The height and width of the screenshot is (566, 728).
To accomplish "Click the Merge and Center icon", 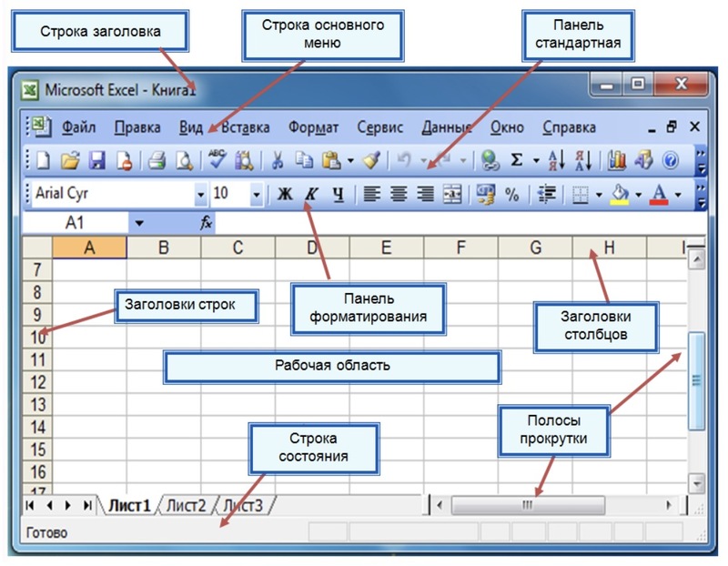I will 451,194.
